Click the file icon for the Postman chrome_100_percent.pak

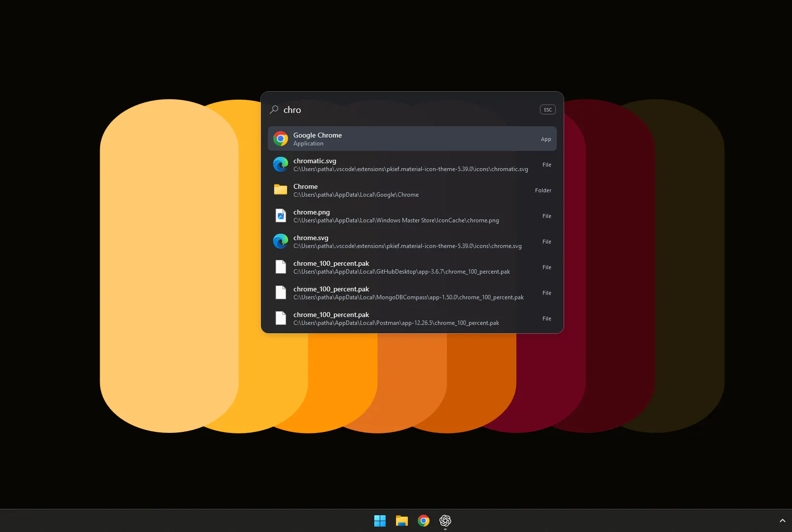(281, 318)
